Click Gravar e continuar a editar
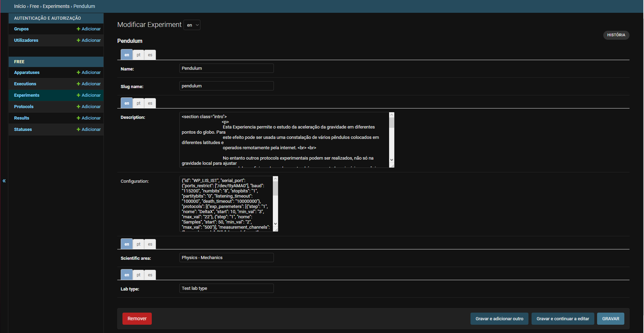Screen dimensions: 644x333 pos(563,319)
